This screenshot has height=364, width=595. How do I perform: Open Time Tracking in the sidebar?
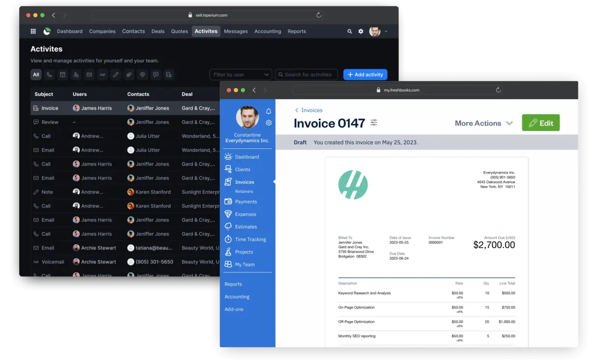pos(250,239)
